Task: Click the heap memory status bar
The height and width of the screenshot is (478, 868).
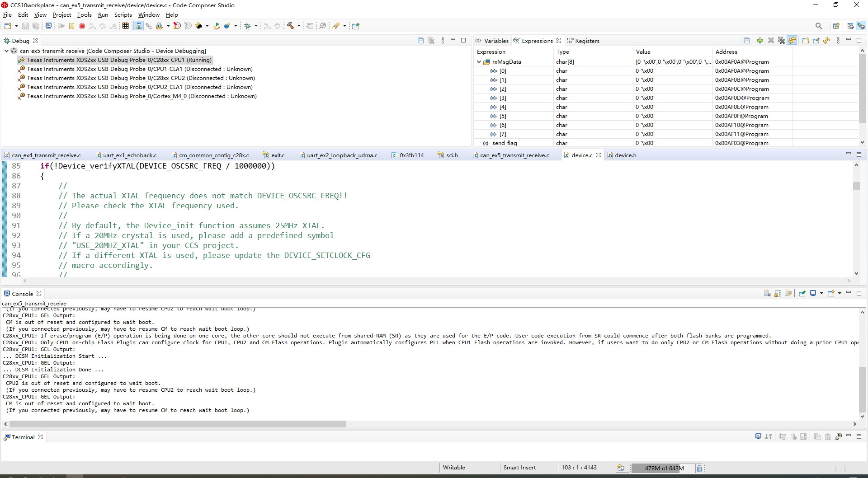Action: 664,468
